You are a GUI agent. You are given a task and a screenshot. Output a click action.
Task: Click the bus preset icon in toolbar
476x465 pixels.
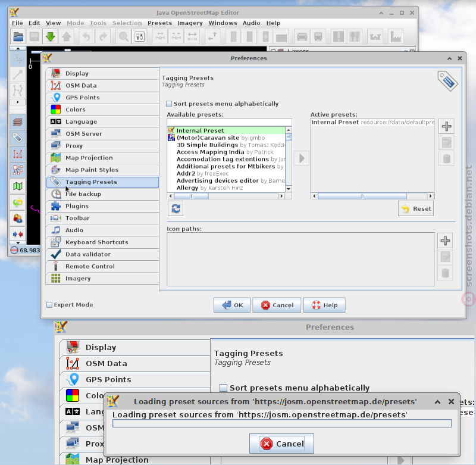[318, 37]
